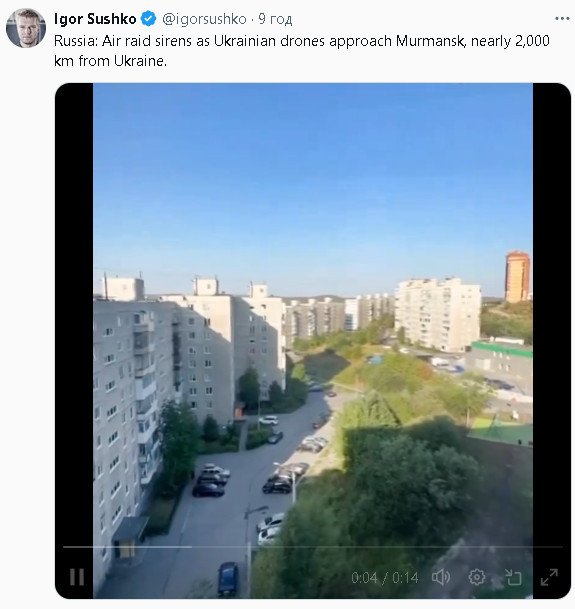Screen dimensions: 575x609
Task: Open the post via the '9 год' timestamp
Action: (x=275, y=19)
